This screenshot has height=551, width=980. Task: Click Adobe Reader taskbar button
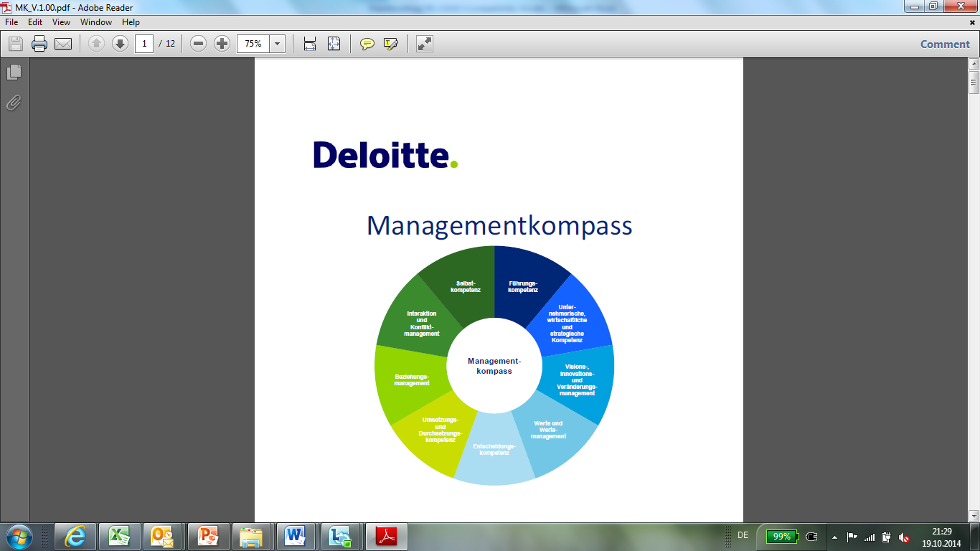[x=387, y=536]
